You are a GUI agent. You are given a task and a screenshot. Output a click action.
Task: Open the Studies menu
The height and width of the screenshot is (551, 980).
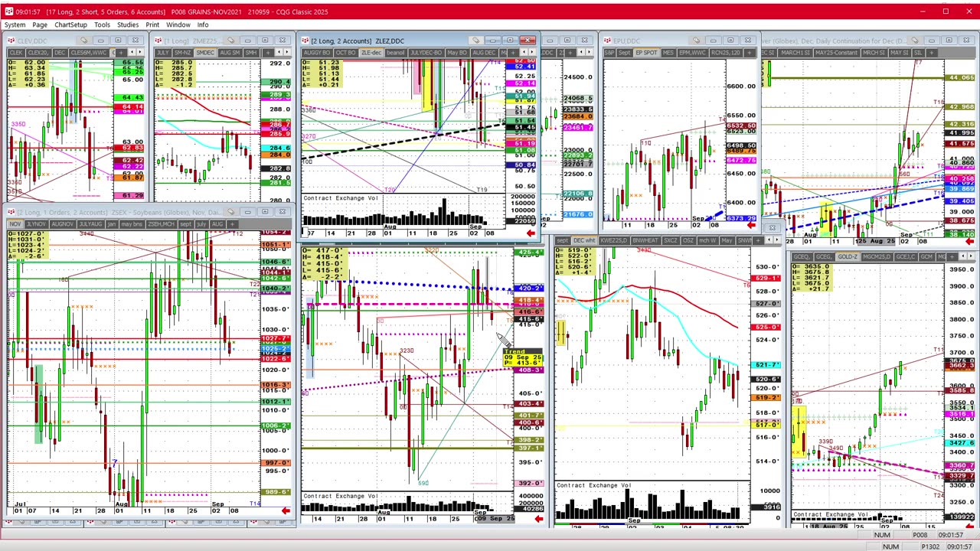128,24
